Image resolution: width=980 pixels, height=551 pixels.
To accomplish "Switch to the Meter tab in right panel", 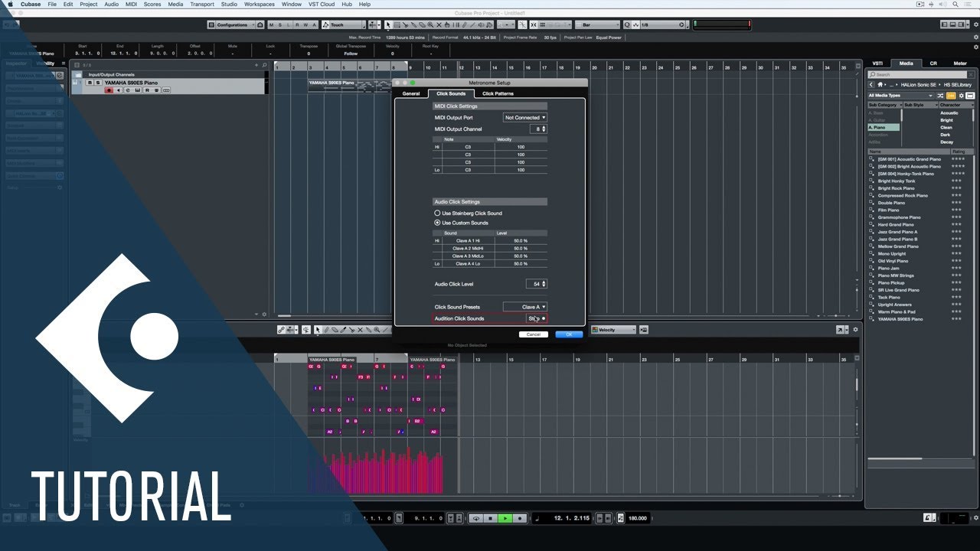I will 960,64.
